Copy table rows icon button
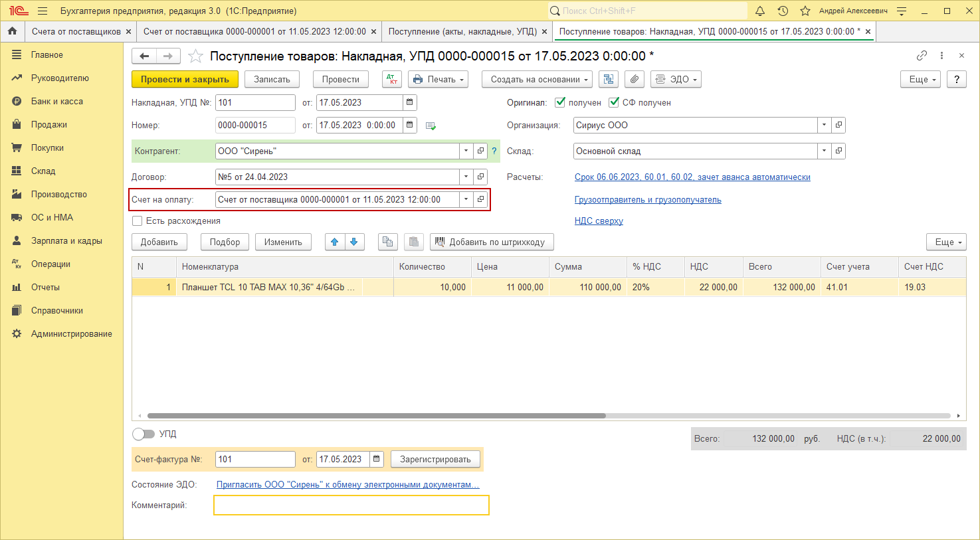This screenshot has width=980, height=540. [387, 242]
